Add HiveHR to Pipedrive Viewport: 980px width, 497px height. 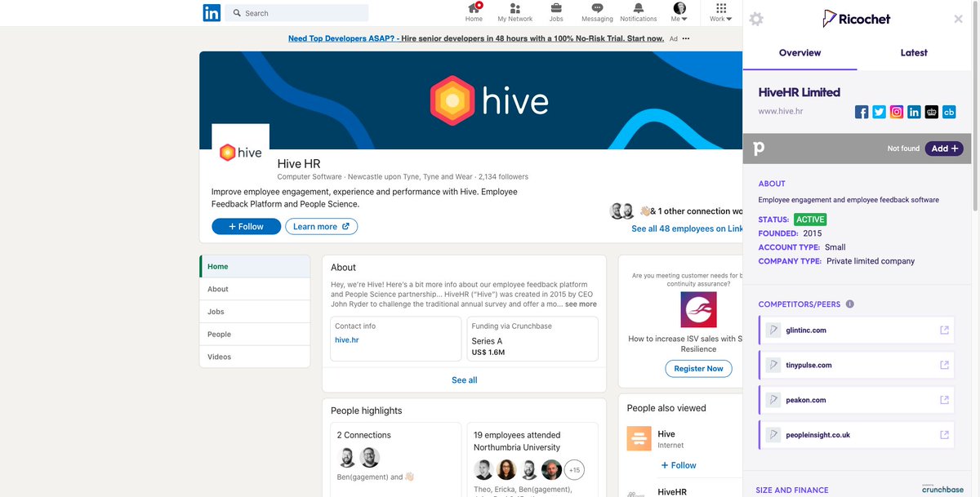(944, 149)
